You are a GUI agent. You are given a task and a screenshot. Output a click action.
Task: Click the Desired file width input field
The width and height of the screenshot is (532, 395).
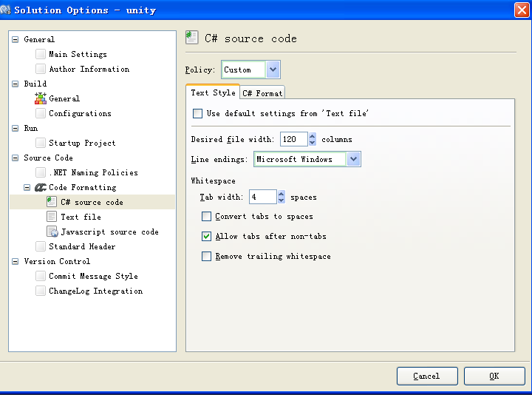click(x=294, y=139)
